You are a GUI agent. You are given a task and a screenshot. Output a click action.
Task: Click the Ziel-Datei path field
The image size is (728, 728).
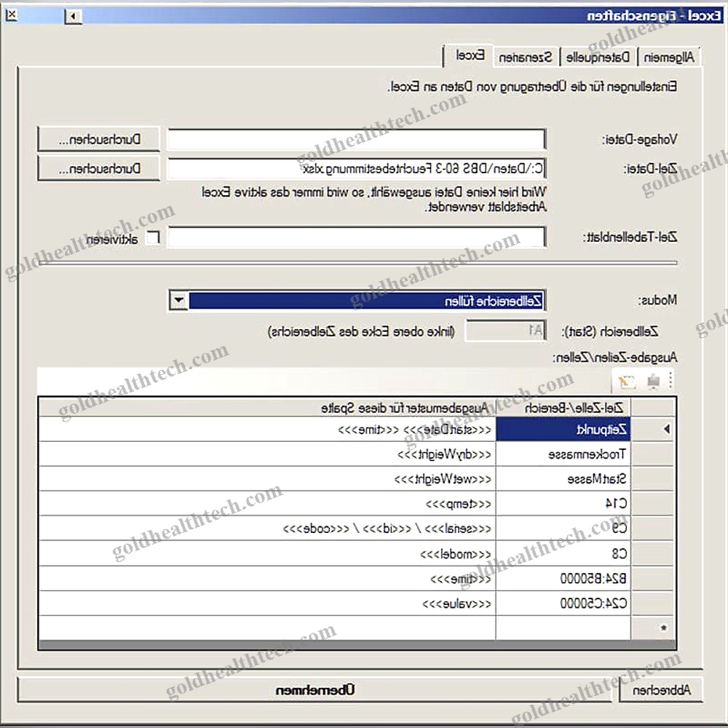tap(357, 169)
